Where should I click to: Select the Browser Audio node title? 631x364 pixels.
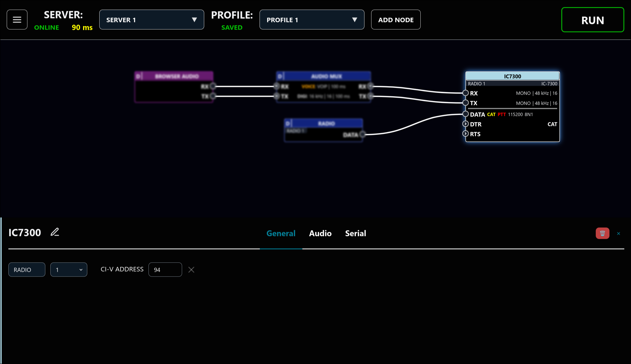[177, 76]
